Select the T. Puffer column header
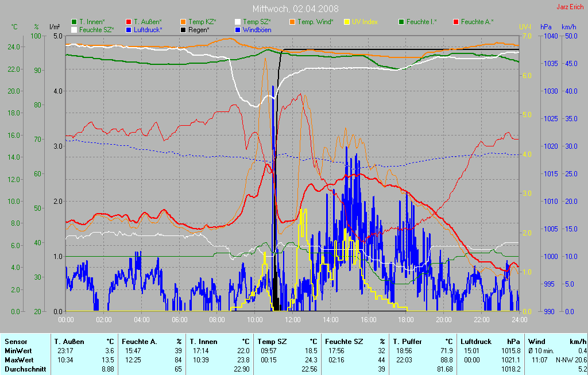 pyautogui.click(x=407, y=341)
